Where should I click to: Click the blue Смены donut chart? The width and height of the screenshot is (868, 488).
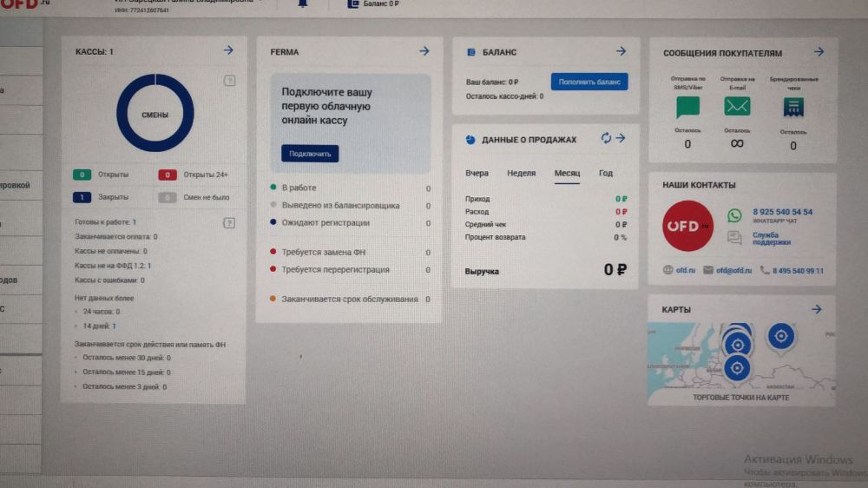(x=155, y=114)
